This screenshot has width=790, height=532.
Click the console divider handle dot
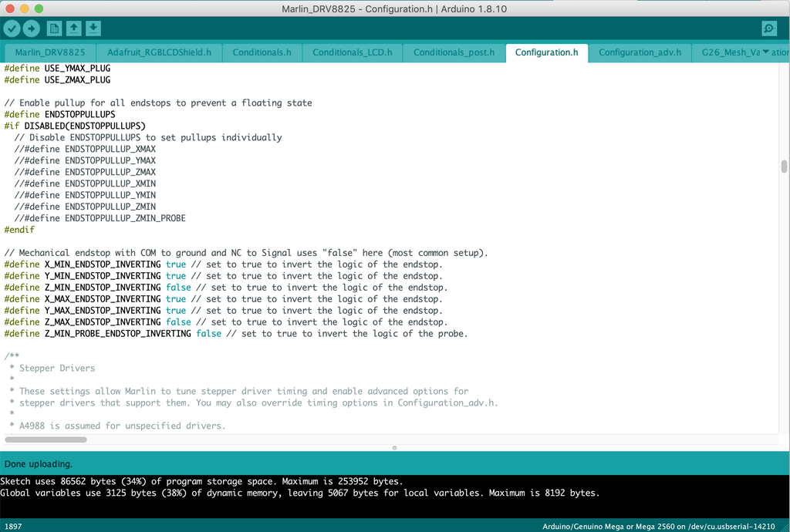point(394,447)
